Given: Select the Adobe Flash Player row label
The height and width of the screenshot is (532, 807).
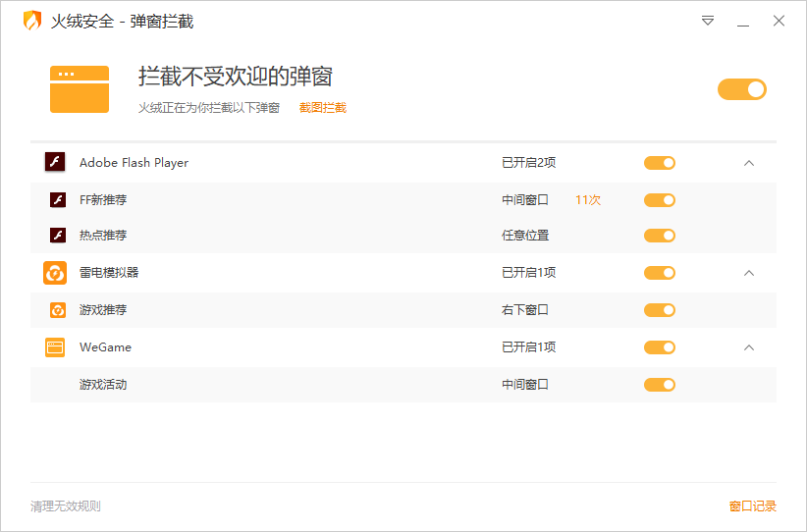Looking at the screenshot, I should tap(134, 163).
